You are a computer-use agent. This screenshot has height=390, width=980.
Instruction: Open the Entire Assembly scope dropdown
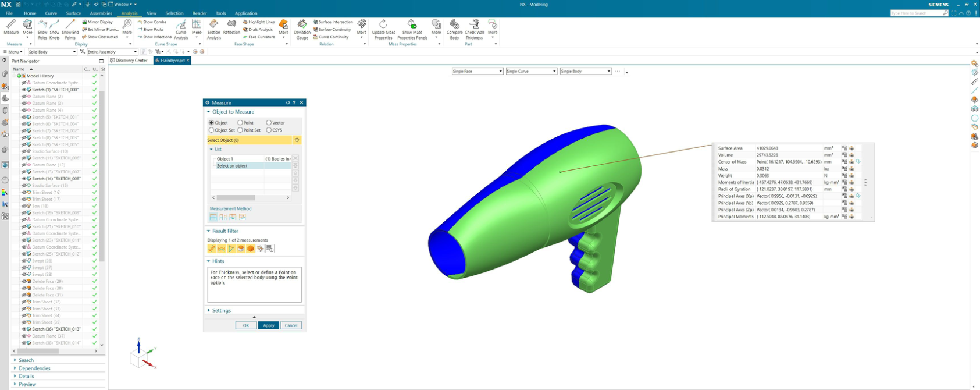pyautogui.click(x=112, y=52)
